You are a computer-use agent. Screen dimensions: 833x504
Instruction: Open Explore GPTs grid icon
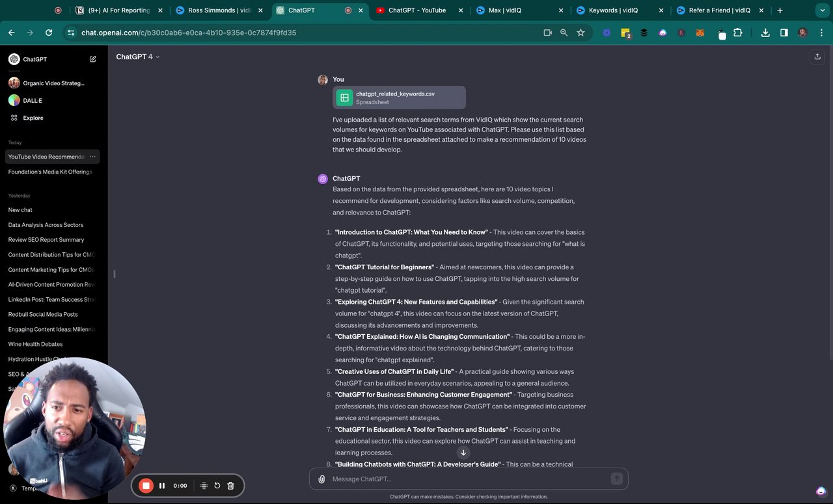click(x=14, y=118)
